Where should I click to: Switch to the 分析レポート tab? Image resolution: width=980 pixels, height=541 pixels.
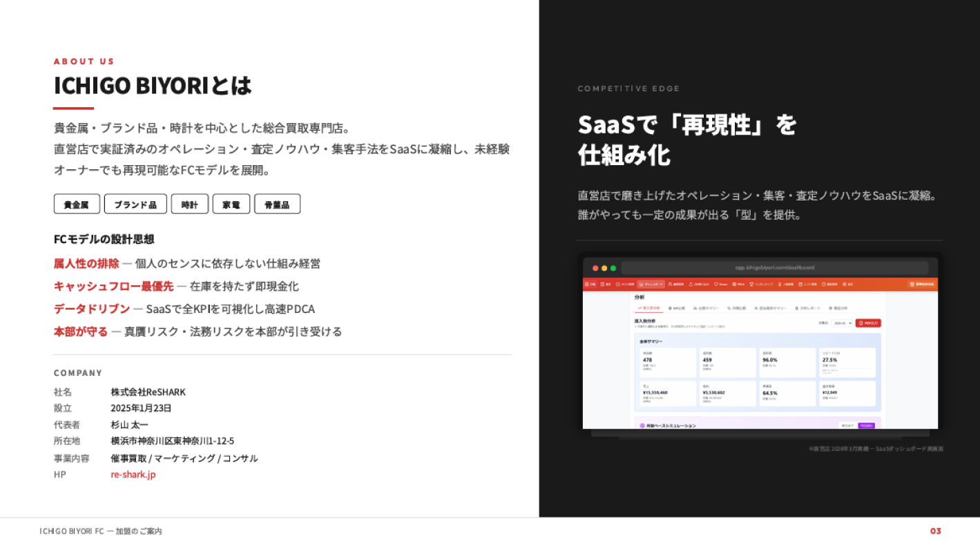(808, 308)
